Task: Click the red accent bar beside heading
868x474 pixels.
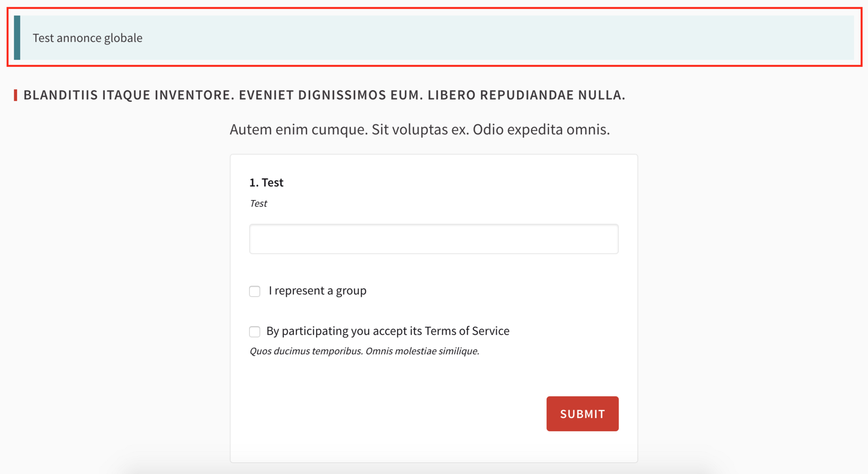Action: (16, 95)
